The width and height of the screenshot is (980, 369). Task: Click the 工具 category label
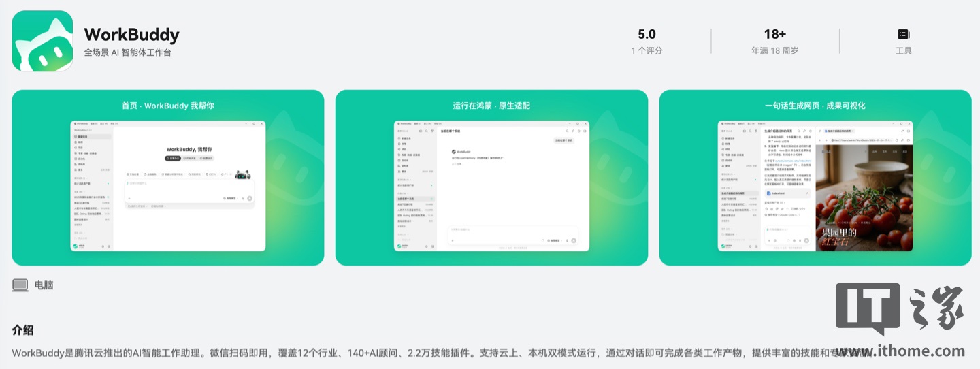click(904, 51)
